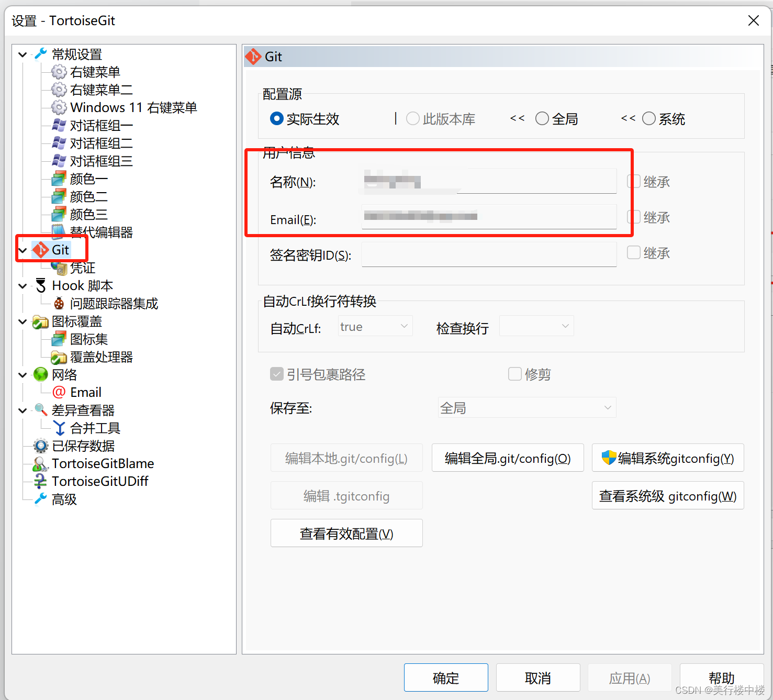
Task: Click the TortoiseGitBlame icon
Action: (x=41, y=463)
